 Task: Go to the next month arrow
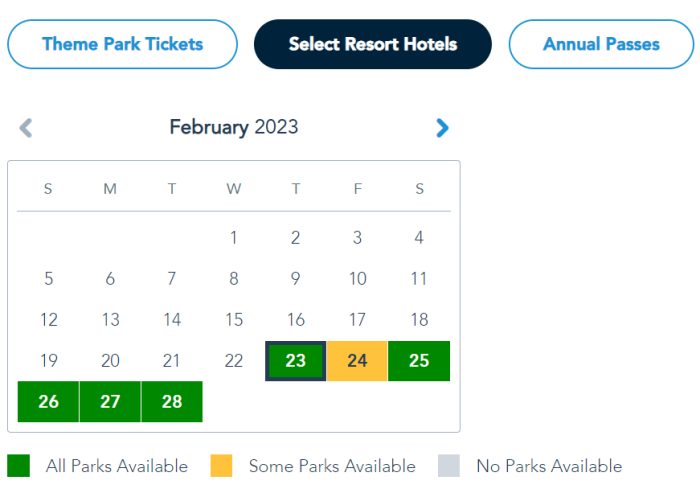click(442, 128)
